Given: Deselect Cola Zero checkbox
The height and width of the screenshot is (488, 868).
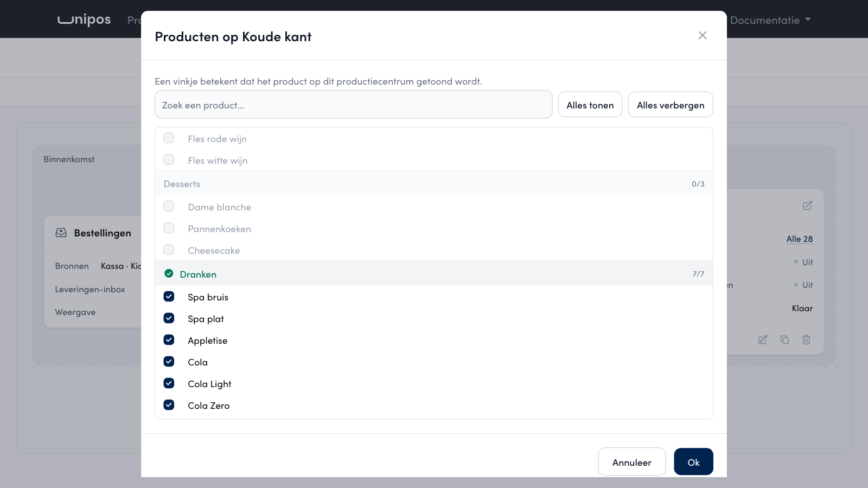Looking at the screenshot, I should (x=169, y=404).
